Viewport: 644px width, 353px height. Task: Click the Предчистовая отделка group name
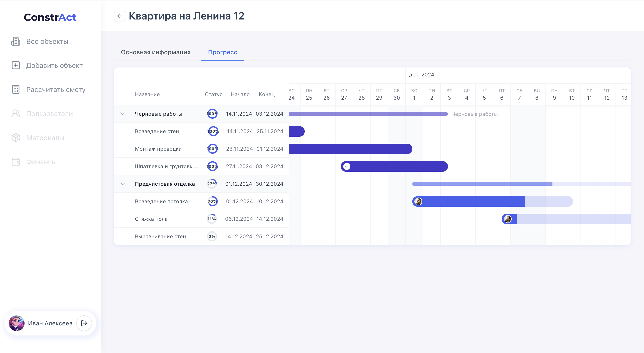coord(165,184)
